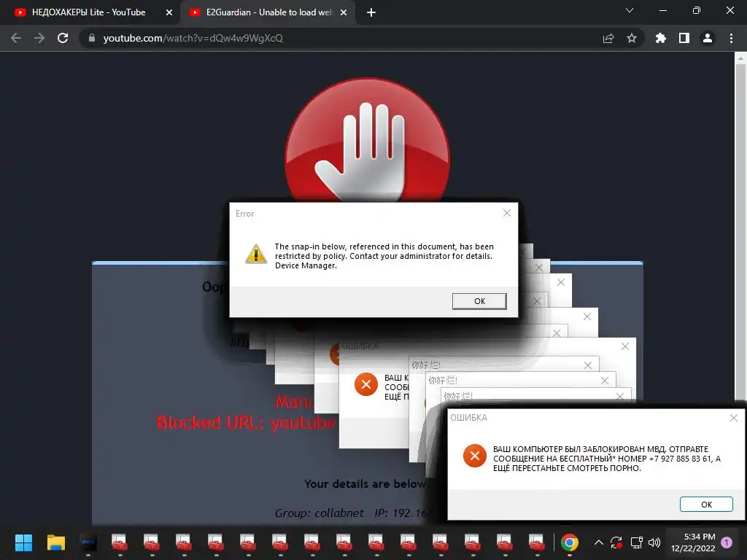Open the Chrome three-dot menu

[x=731, y=38]
